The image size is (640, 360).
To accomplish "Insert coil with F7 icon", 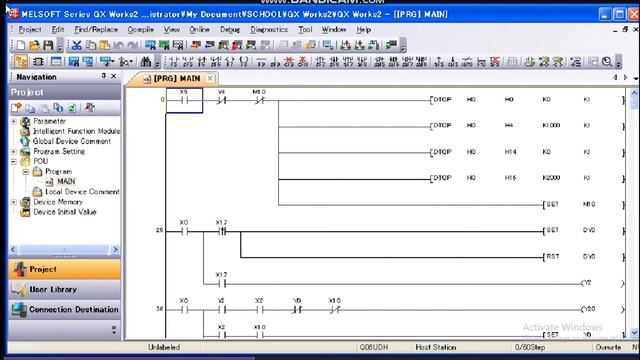I will pos(230,62).
